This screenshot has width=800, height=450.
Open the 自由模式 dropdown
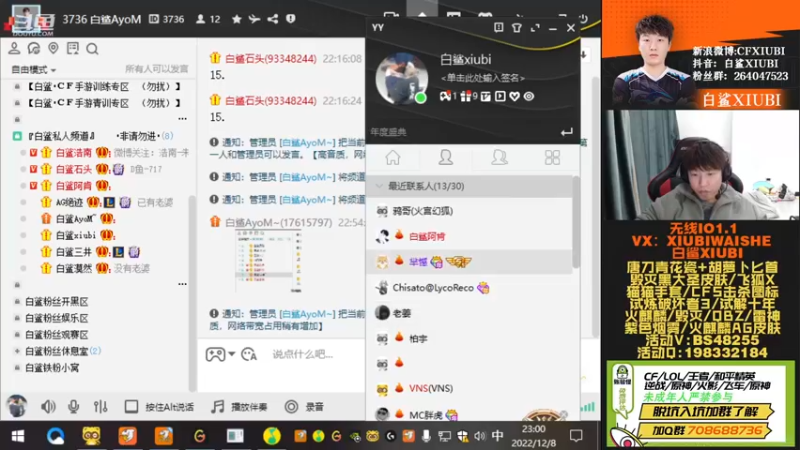[33, 69]
